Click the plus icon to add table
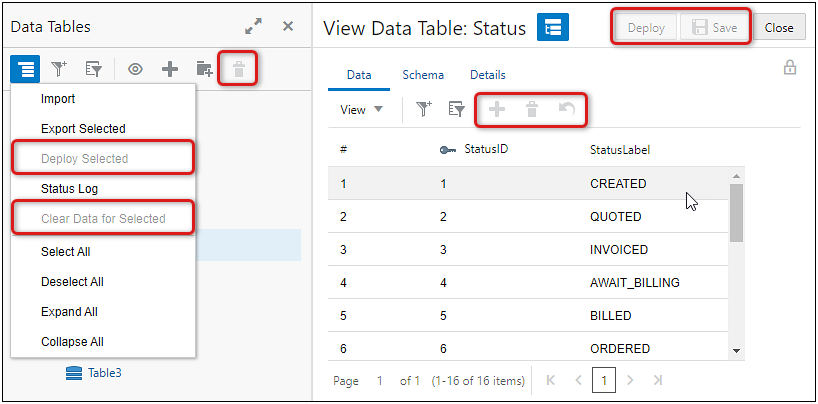 click(170, 69)
